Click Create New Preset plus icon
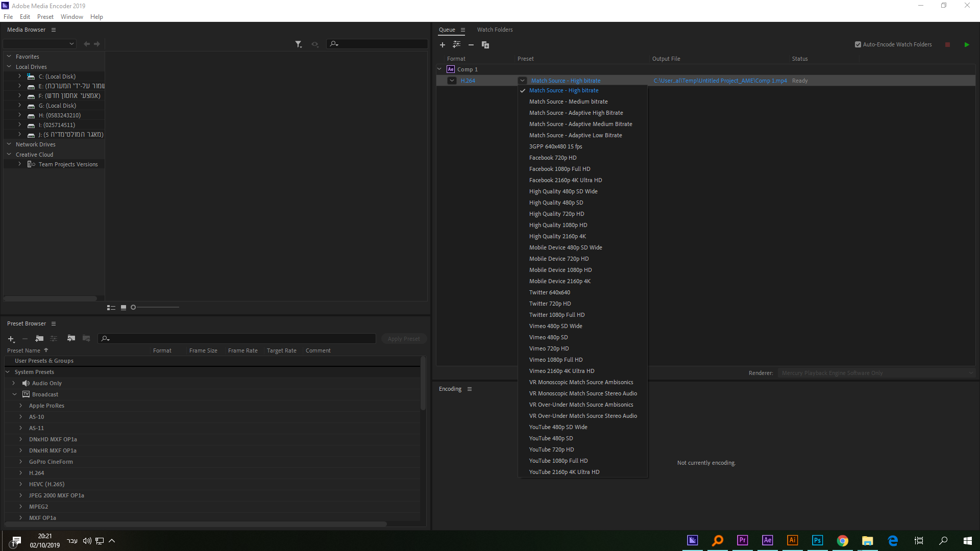This screenshot has width=980, height=551. point(11,339)
